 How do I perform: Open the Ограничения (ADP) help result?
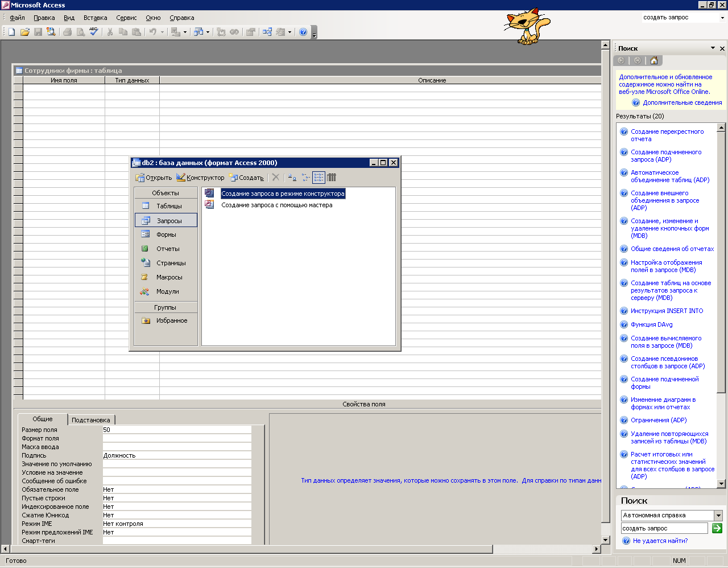point(659,420)
